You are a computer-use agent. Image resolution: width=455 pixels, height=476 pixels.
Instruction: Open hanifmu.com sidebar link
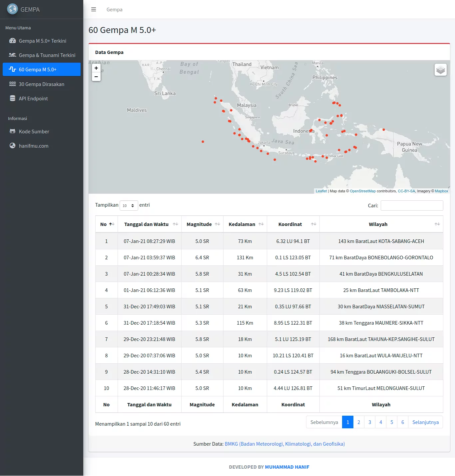click(x=42, y=146)
